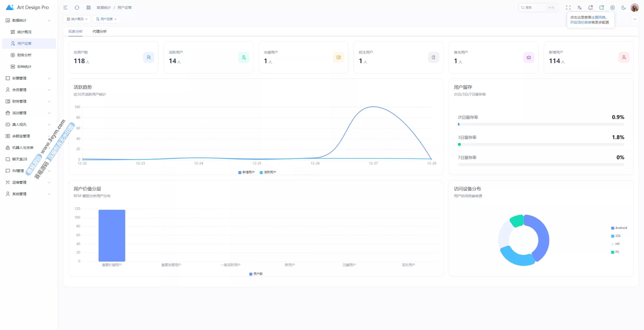
Task: Toggle 新增用户 legend in 活跃趋势 chart
Action: (x=246, y=172)
